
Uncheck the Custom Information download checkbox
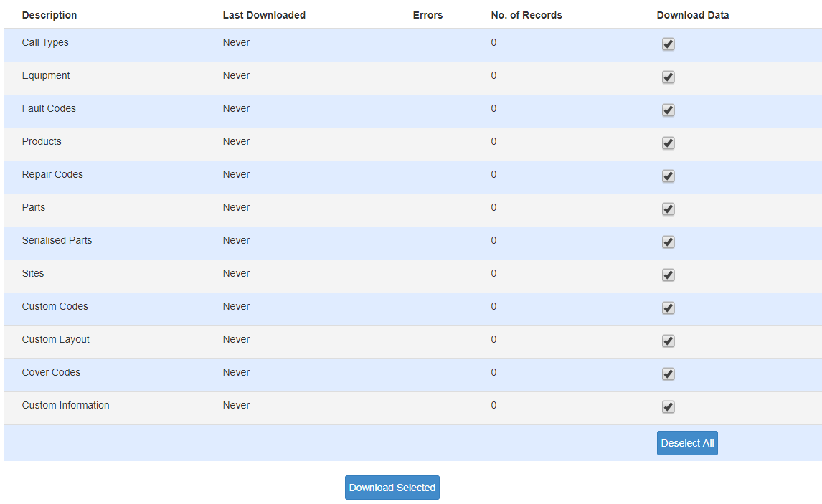pyautogui.click(x=668, y=407)
